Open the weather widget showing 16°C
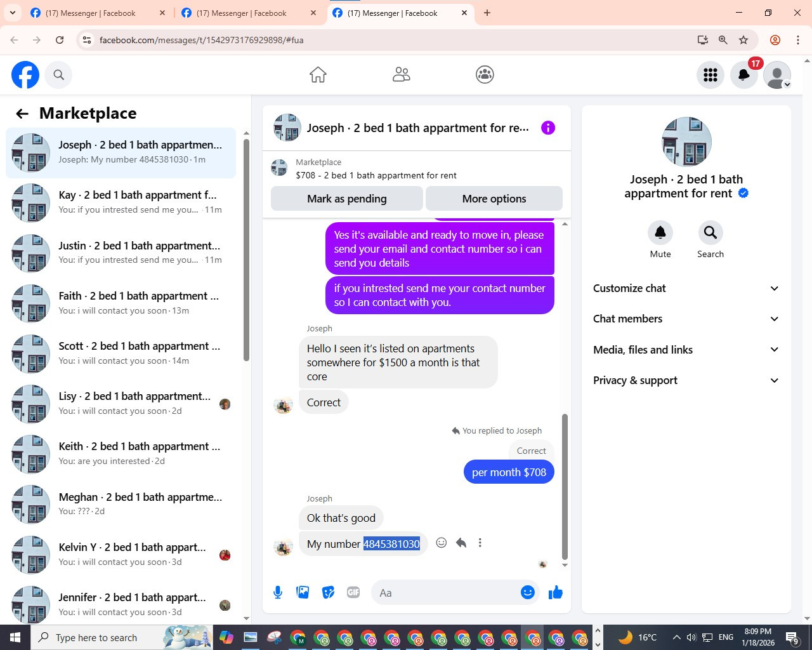This screenshot has width=812, height=650. pyautogui.click(x=637, y=637)
